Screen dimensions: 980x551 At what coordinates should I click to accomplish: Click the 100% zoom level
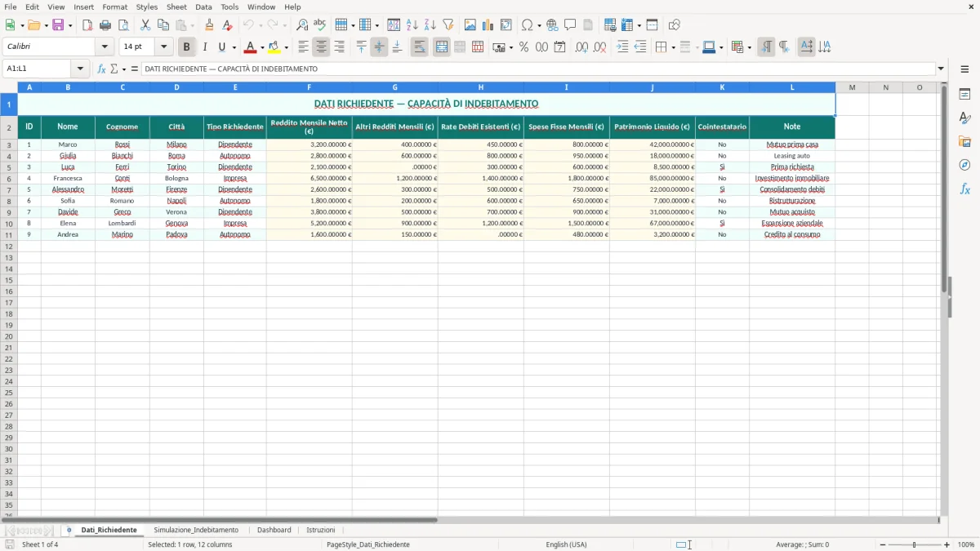(x=966, y=544)
